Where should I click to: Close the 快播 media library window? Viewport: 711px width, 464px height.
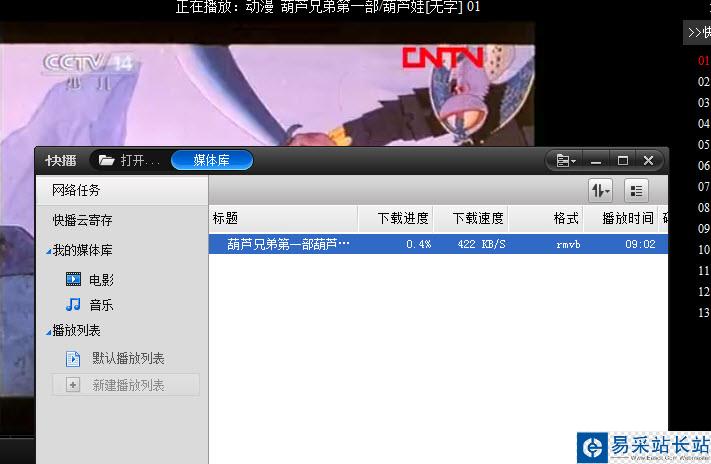pyautogui.click(x=648, y=161)
